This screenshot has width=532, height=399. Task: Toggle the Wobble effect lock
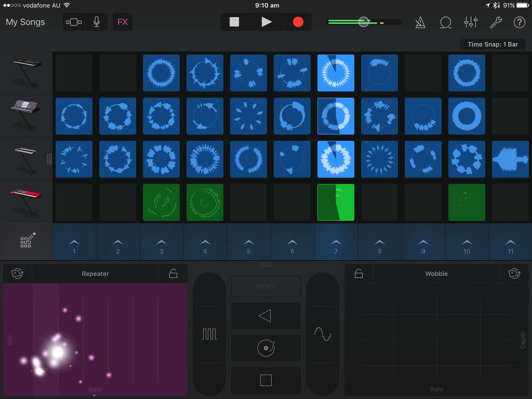tap(358, 274)
